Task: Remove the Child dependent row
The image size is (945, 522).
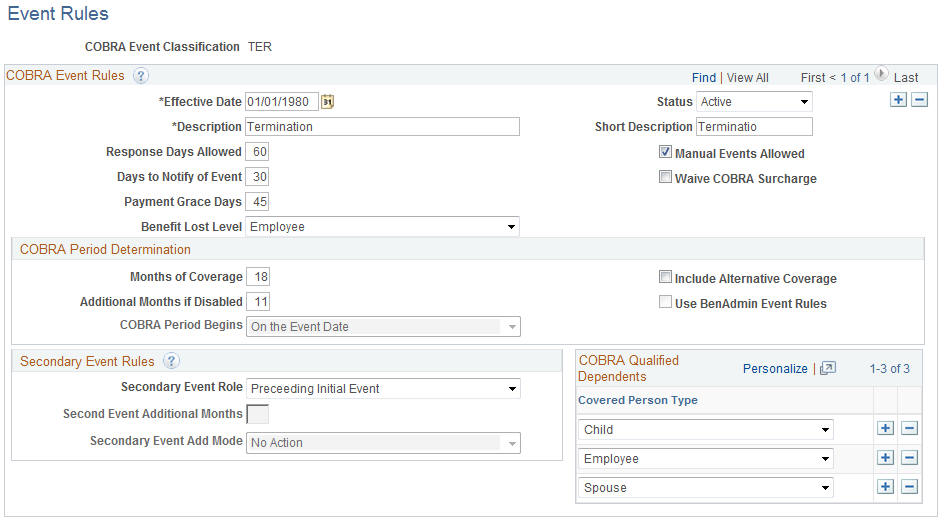Action: click(909, 429)
